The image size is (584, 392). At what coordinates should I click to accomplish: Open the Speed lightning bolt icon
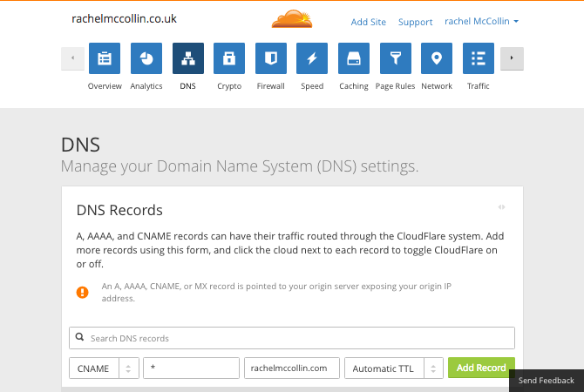point(312,58)
